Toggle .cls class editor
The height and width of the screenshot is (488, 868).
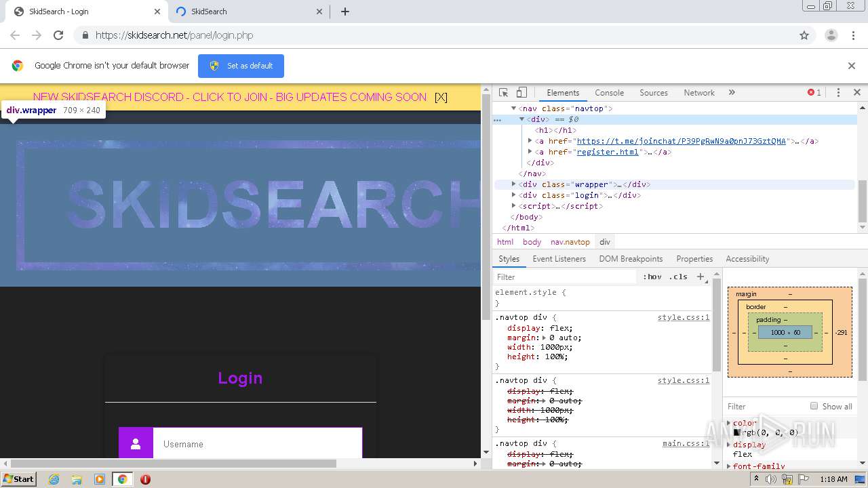pyautogui.click(x=678, y=277)
